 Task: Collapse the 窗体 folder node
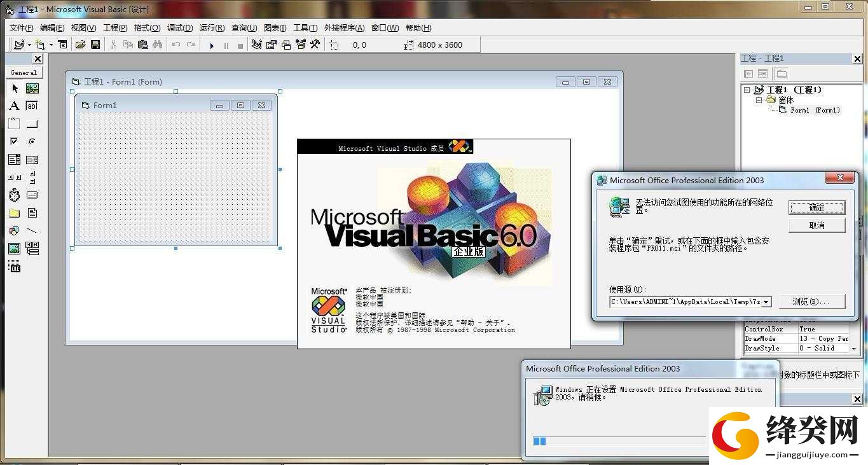coord(759,100)
